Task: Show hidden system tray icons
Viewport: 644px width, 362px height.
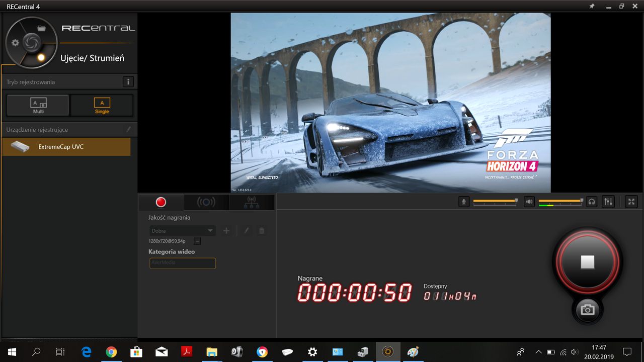Action: [538, 352]
